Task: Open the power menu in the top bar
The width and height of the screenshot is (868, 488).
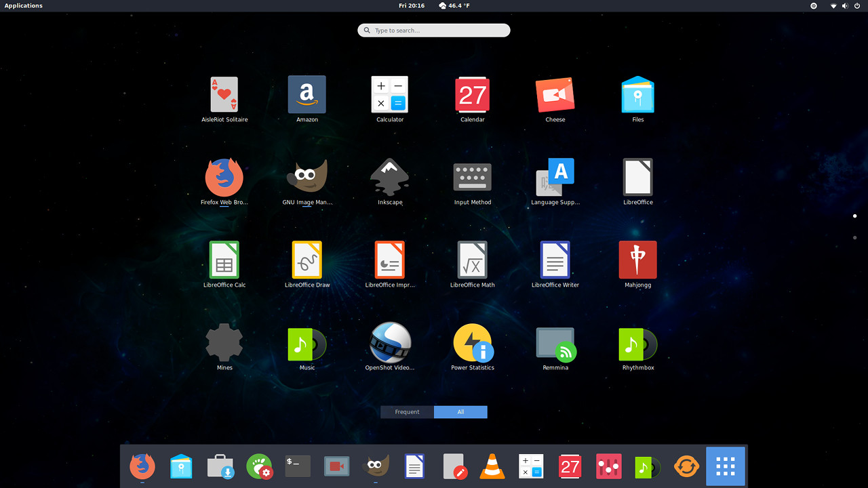Action: click(857, 5)
